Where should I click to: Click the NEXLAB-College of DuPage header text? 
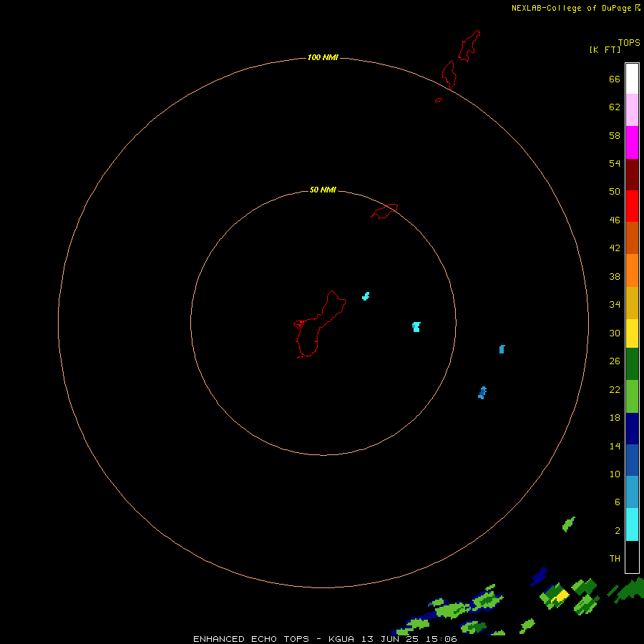[x=571, y=8]
